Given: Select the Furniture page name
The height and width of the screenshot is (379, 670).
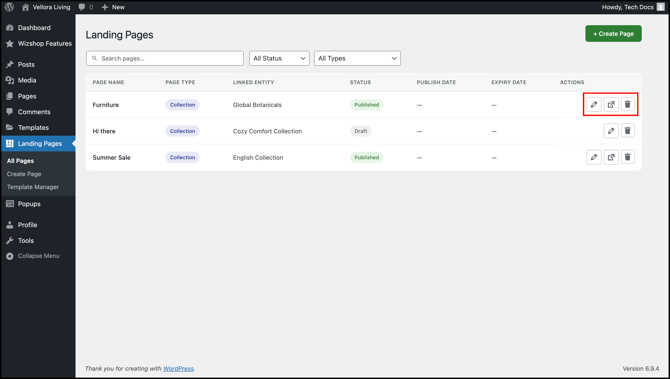Looking at the screenshot, I should tap(106, 105).
